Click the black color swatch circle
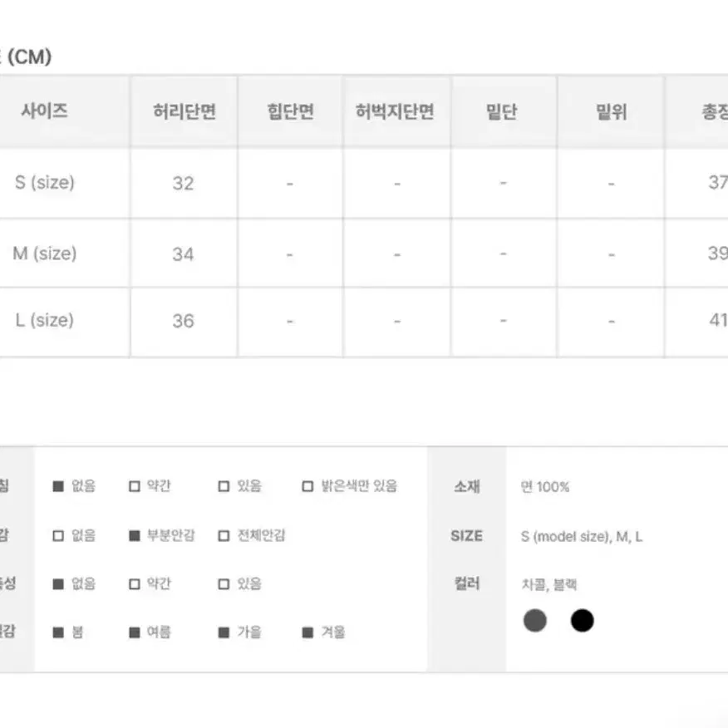The width and height of the screenshot is (728, 728). pos(583,620)
